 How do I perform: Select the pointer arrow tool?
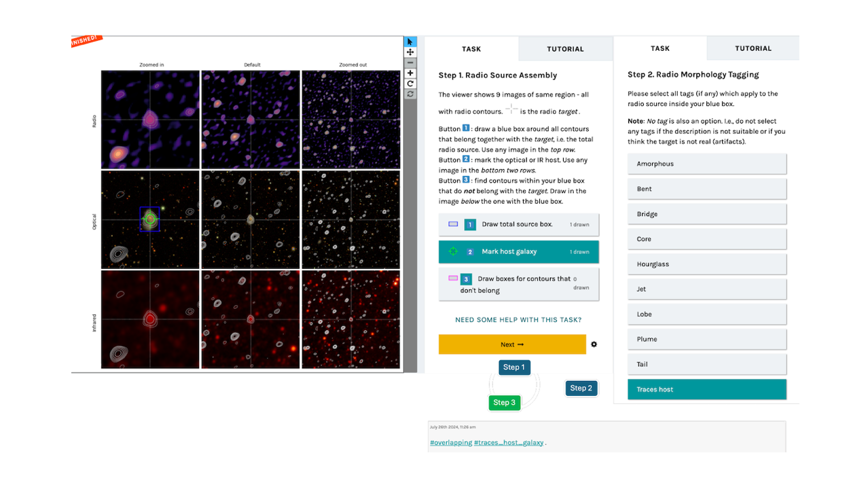tap(410, 41)
